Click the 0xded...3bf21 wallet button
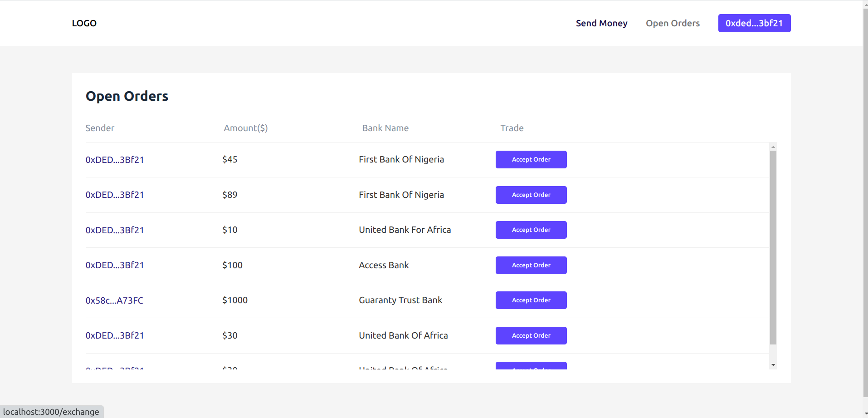868x418 pixels. (754, 23)
